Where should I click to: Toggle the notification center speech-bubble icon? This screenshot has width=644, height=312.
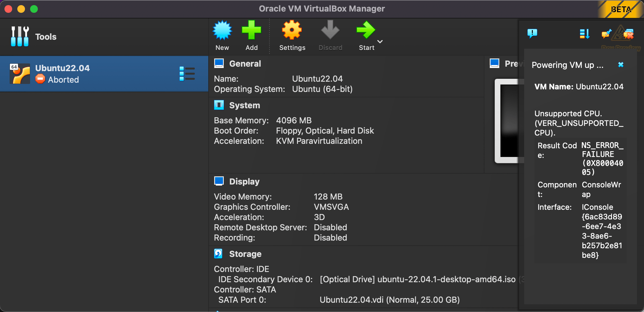[x=532, y=34]
